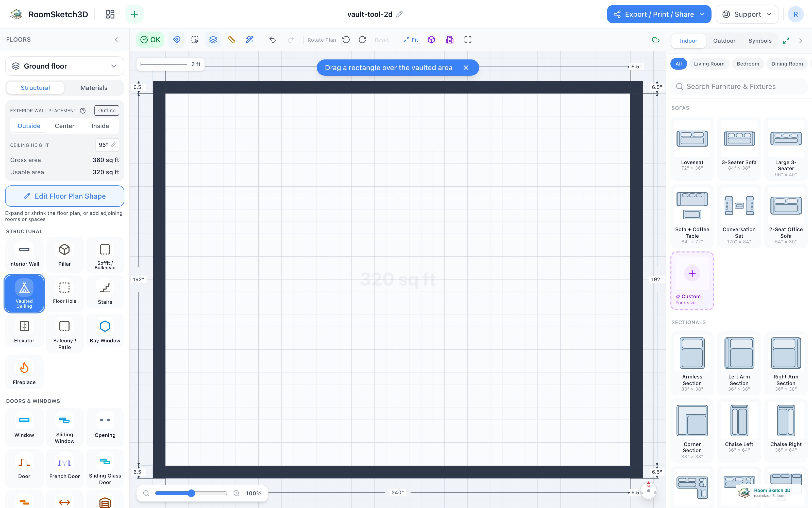
Task: Edit the ceiling height 96" value
Action: tap(107, 145)
